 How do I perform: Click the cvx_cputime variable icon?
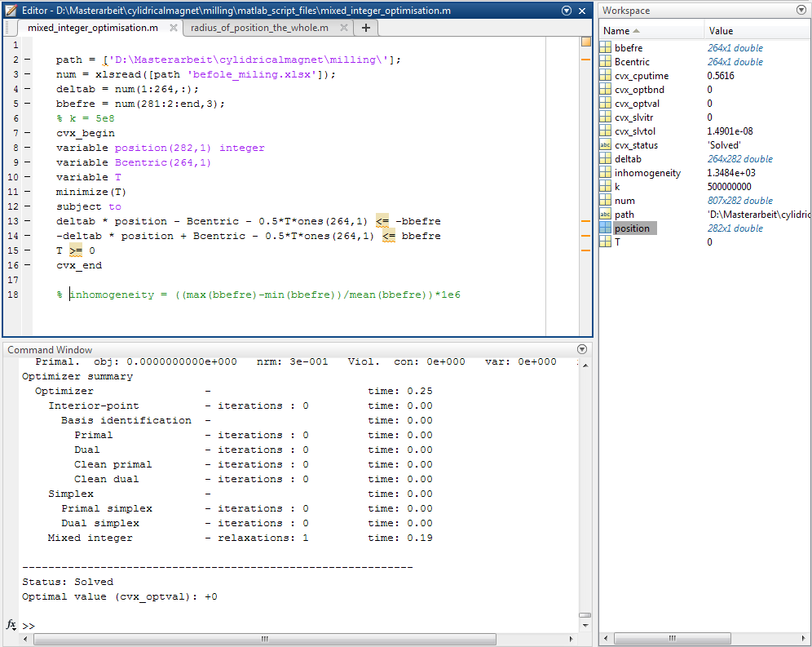[x=606, y=76]
